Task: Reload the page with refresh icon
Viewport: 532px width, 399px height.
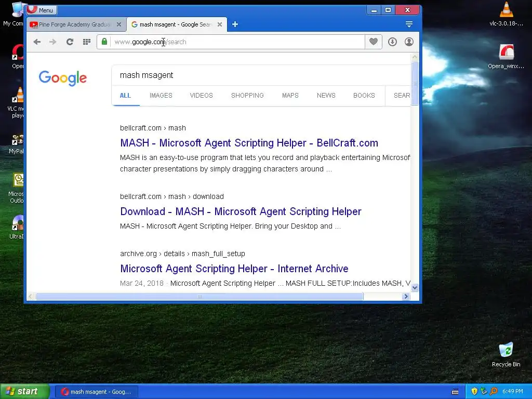Action: tap(70, 42)
